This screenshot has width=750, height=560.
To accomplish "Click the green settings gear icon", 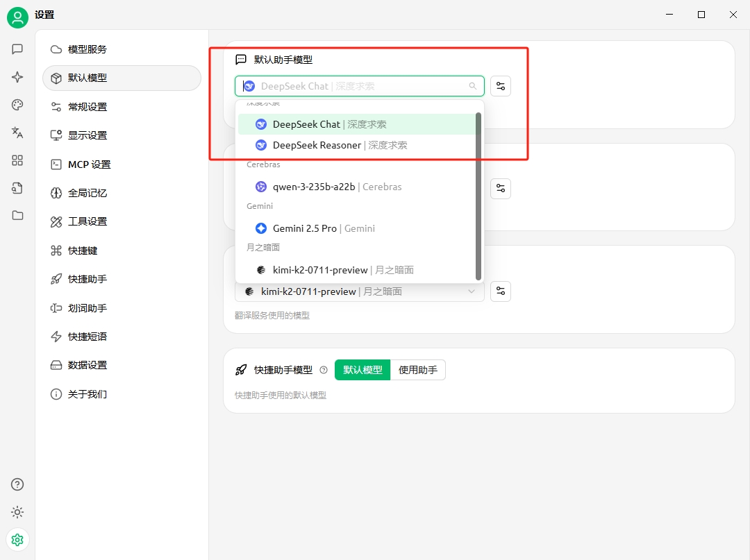I will pos(17,540).
